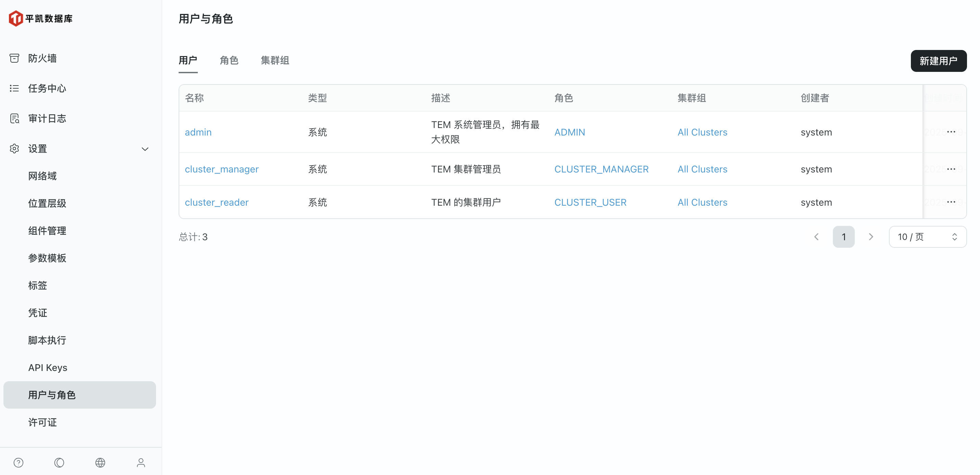Screen dimensions: 980x475
Task: Click page number 1 button
Action: coord(843,237)
